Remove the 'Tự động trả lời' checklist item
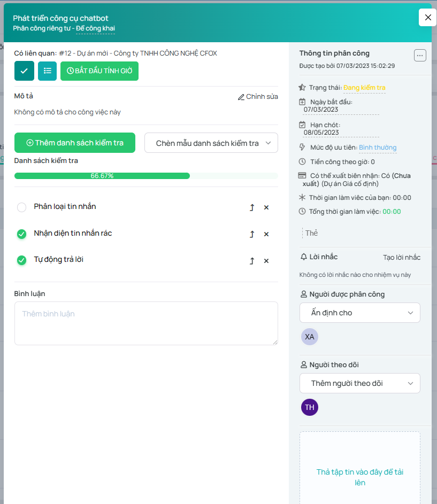This screenshot has width=437, height=504. pos(266,261)
